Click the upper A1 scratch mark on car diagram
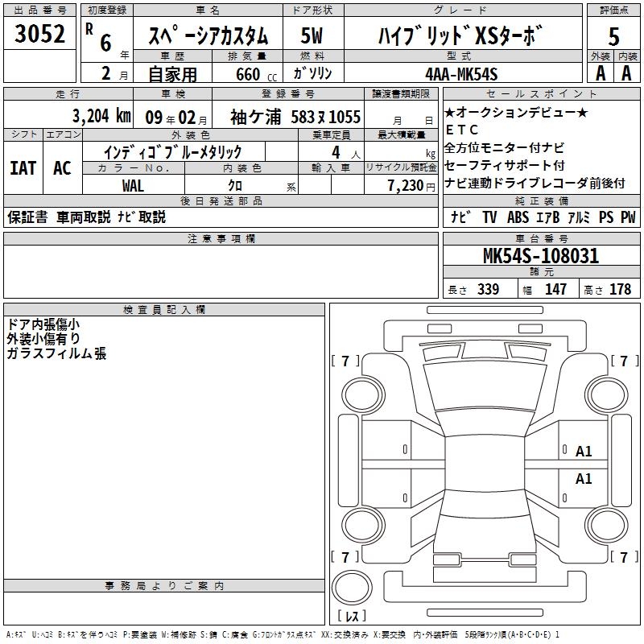Viewport: 644px width, 644px height. [x=584, y=452]
